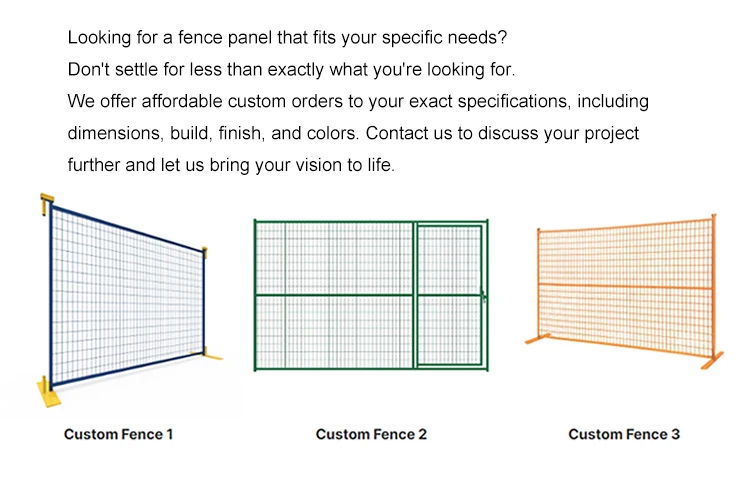Click the yellow base foot under blue fence's left post
This screenshot has height=490, width=750.
coord(46,392)
